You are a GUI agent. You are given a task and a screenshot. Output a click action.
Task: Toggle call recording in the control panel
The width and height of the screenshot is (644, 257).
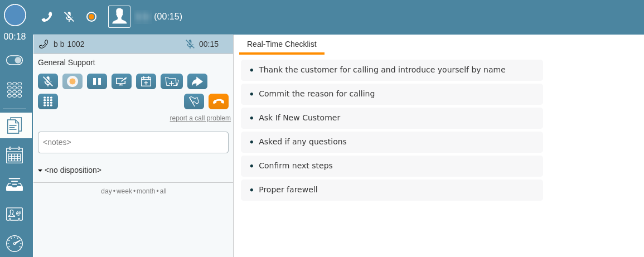pyautogui.click(x=72, y=81)
